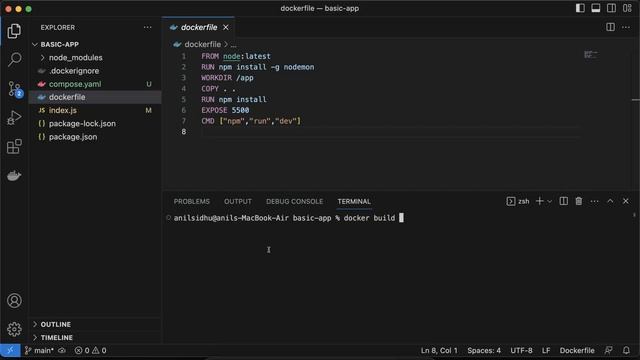The width and height of the screenshot is (640, 360).
Task: Click the editor minimap
Action: tap(590, 54)
